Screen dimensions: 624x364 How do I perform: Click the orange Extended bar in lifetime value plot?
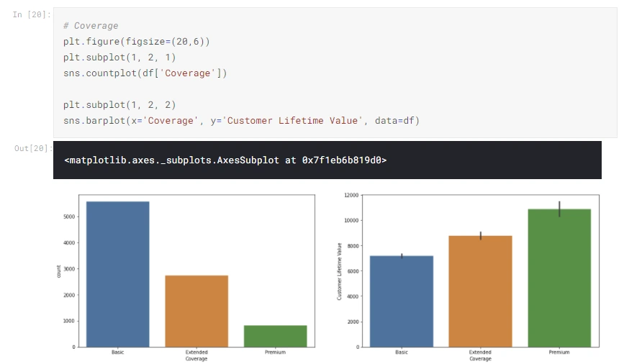click(x=480, y=291)
